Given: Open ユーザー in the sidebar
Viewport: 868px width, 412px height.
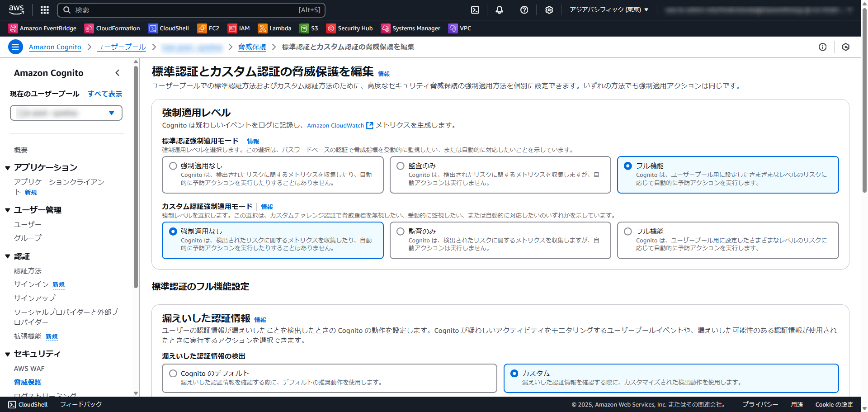Looking at the screenshot, I should tap(28, 224).
